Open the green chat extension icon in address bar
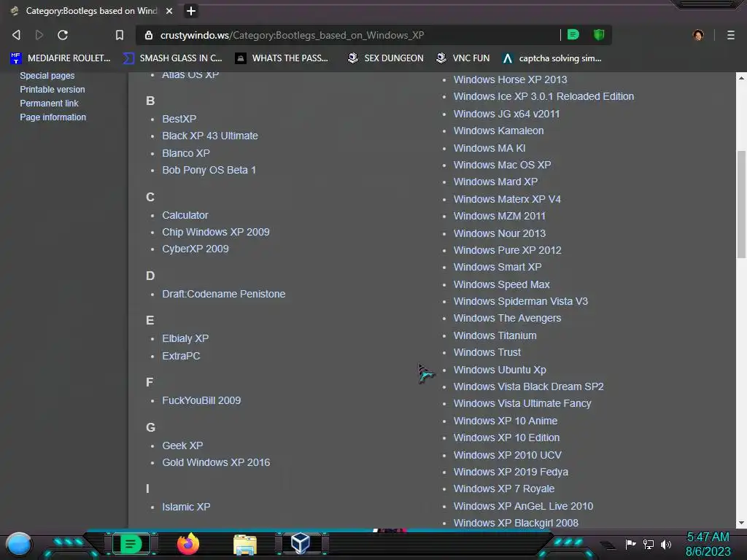 (573, 34)
